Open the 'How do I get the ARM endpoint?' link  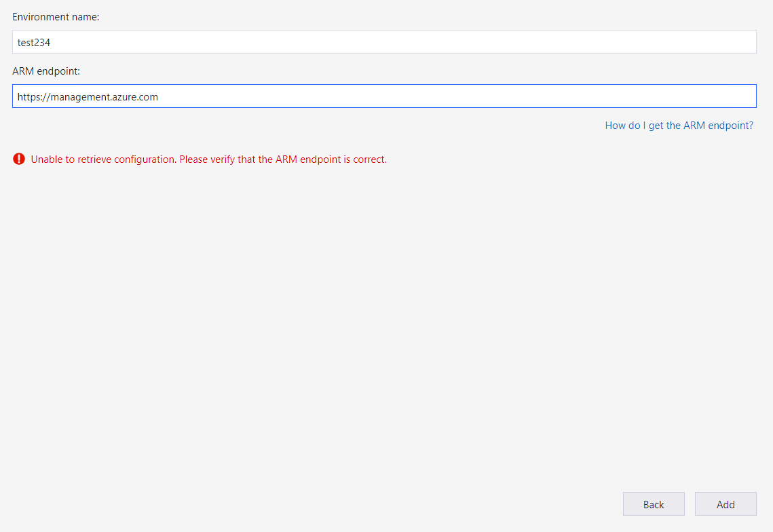679,125
